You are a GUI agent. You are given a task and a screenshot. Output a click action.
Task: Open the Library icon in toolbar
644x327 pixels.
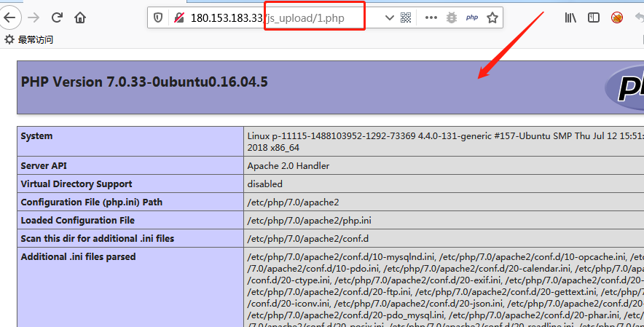(570, 17)
